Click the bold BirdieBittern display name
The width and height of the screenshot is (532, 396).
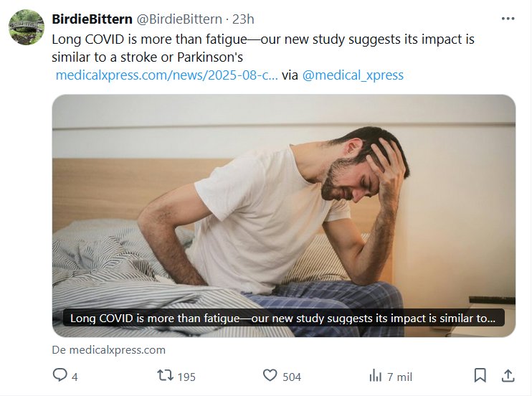point(92,19)
